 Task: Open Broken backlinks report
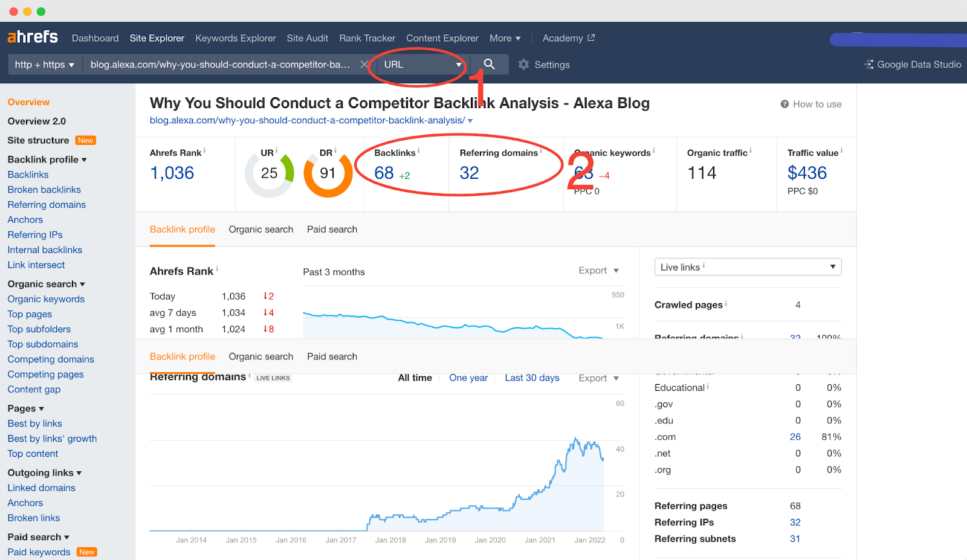[44, 190]
